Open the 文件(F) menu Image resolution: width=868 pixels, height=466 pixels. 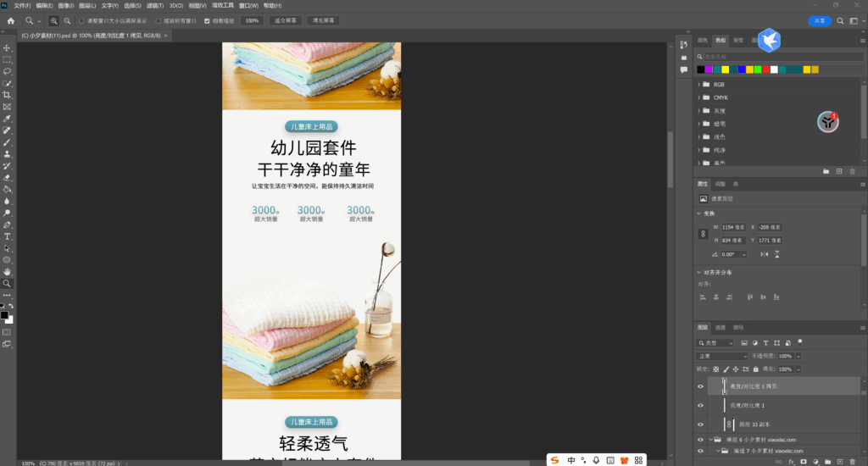(22, 6)
